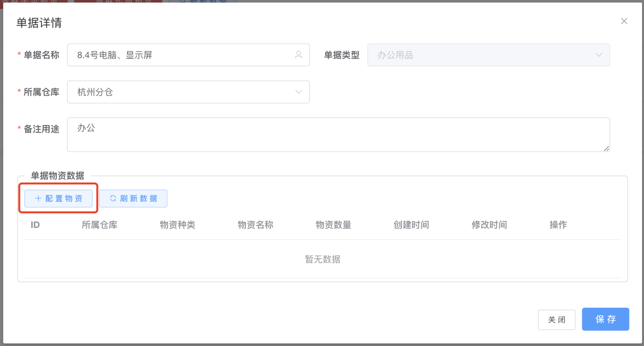Select the 操作 column header
644x346 pixels.
(x=558, y=225)
